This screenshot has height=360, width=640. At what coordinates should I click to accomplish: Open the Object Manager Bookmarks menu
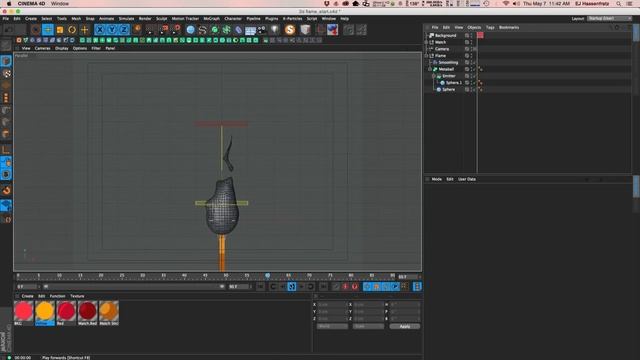(509, 27)
